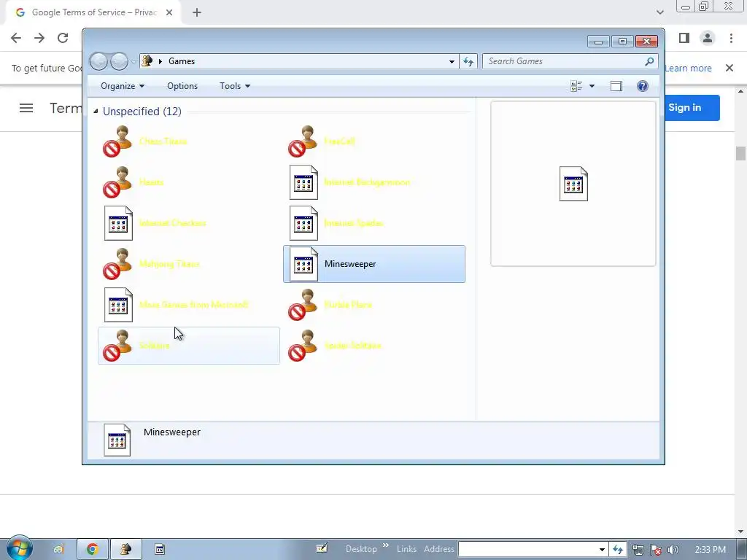Click the Action Center flag icon
Viewport: 747px width, 560px height.
click(x=656, y=550)
